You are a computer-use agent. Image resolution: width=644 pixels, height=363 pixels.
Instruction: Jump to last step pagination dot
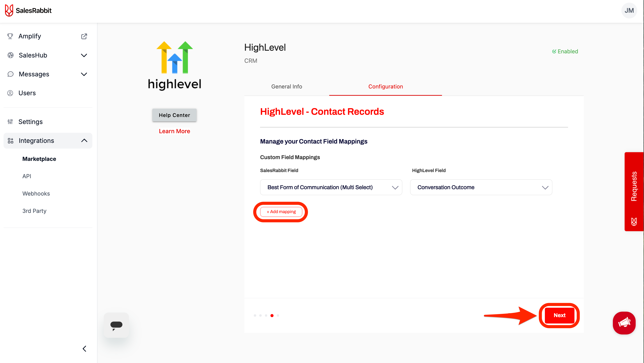(278, 315)
